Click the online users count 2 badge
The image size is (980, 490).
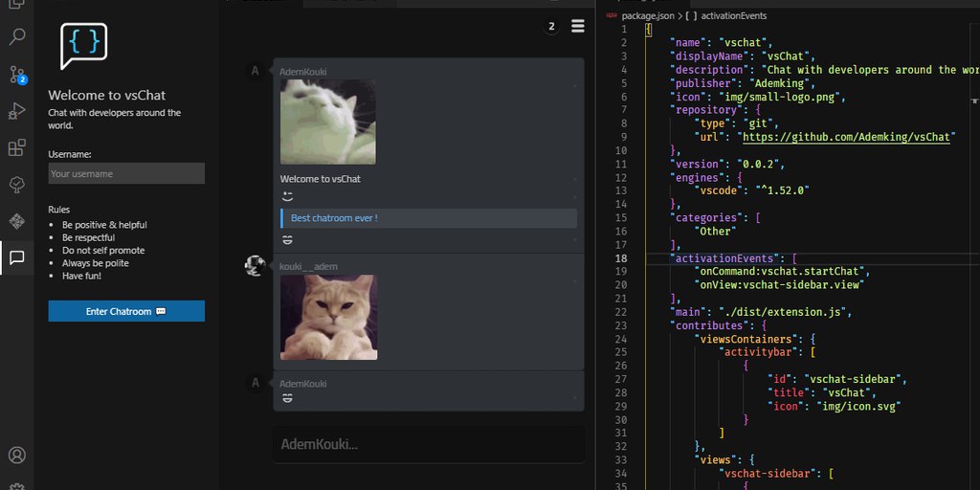551,26
